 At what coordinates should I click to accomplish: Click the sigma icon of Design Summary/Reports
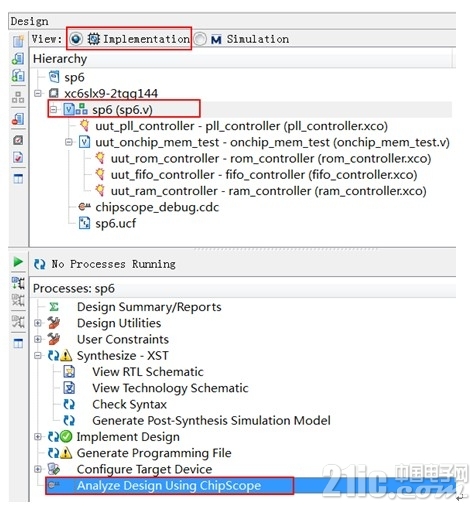pos(54,306)
